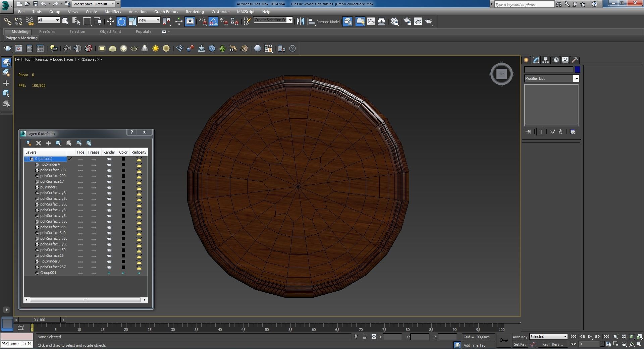This screenshot has width=644, height=349.
Task: Play the animation
Action: click(590, 337)
